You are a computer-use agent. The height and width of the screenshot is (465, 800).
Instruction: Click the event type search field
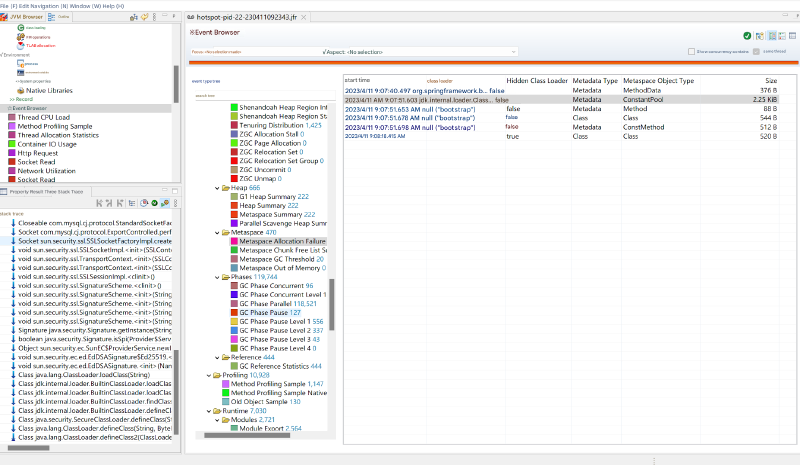(x=260, y=96)
